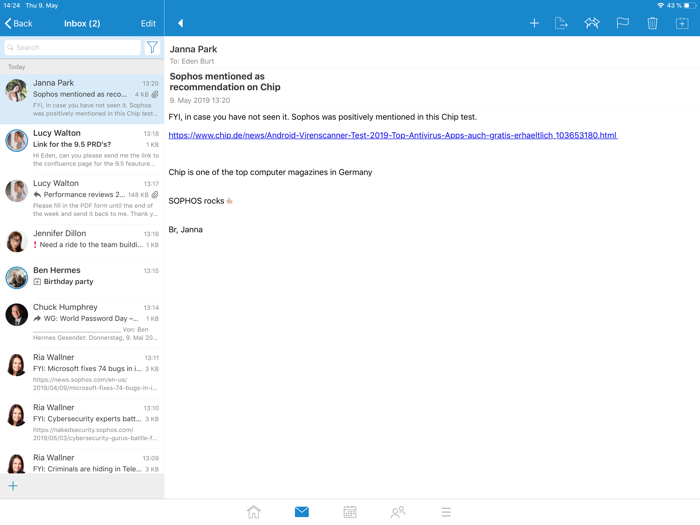Go back using the Back button

19,24
